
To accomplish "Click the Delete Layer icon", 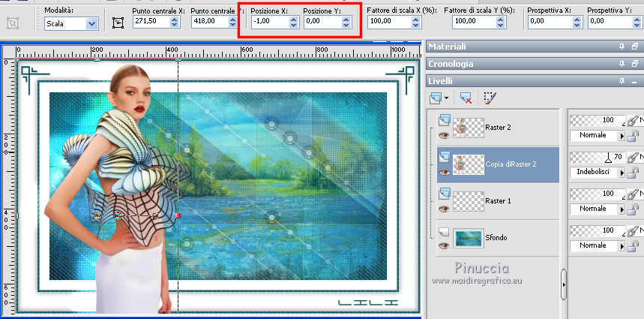I will coord(466,98).
